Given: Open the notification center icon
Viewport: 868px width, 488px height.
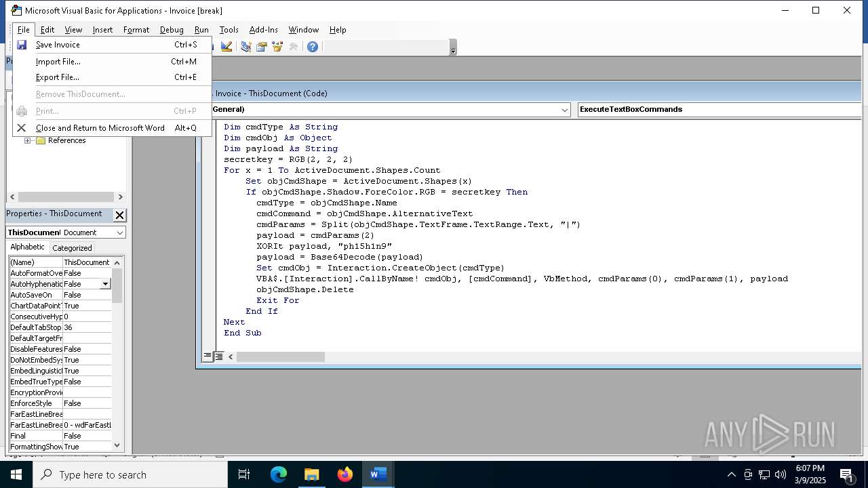Looking at the screenshot, I should point(847,474).
